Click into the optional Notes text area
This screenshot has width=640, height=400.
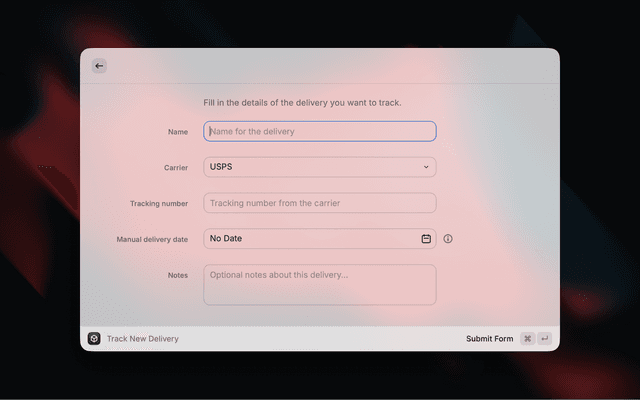[320, 284]
